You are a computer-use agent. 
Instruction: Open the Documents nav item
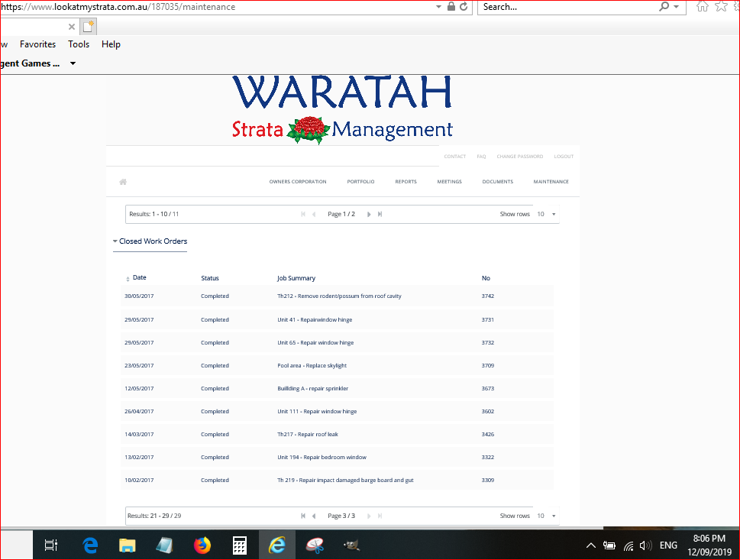(497, 182)
